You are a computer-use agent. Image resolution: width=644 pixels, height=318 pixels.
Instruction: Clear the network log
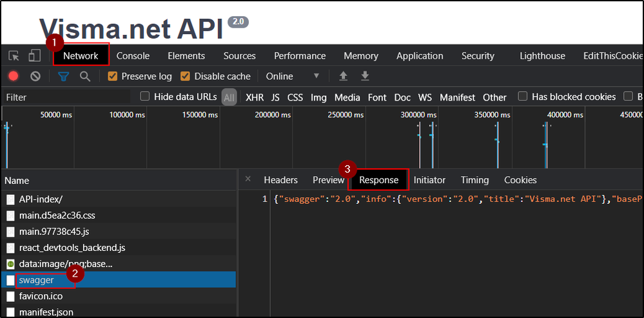click(x=35, y=76)
